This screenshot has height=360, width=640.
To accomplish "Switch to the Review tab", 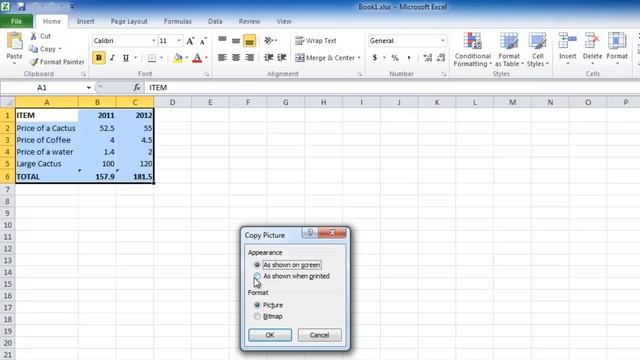I will [249, 21].
